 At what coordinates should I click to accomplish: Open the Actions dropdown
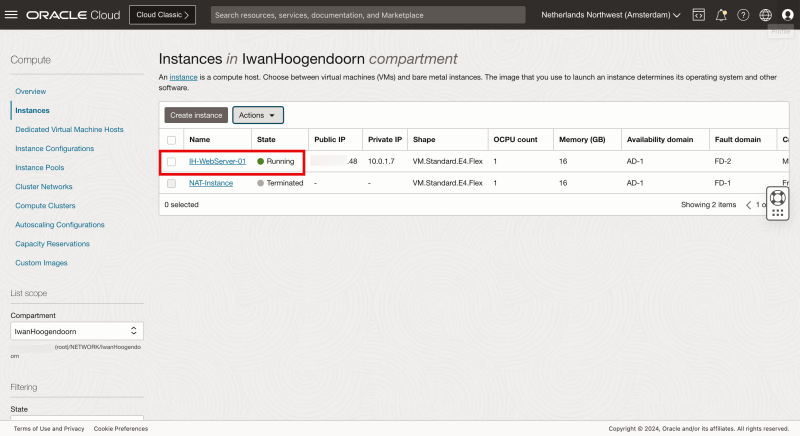tap(258, 115)
